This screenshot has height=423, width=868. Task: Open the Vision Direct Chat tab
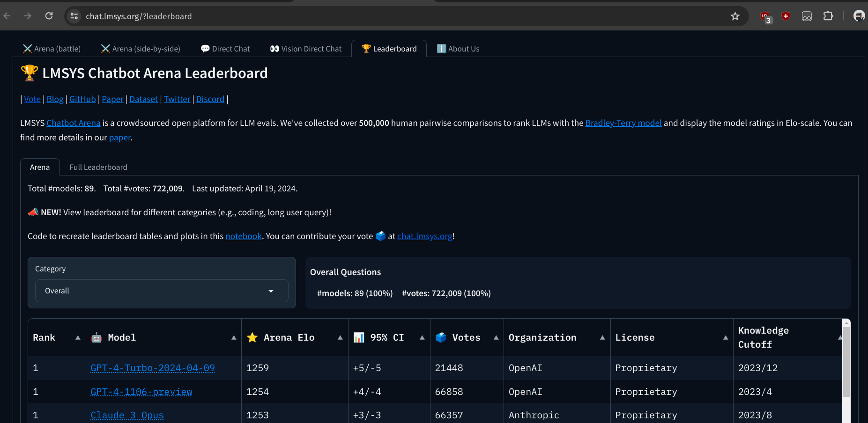pos(306,49)
